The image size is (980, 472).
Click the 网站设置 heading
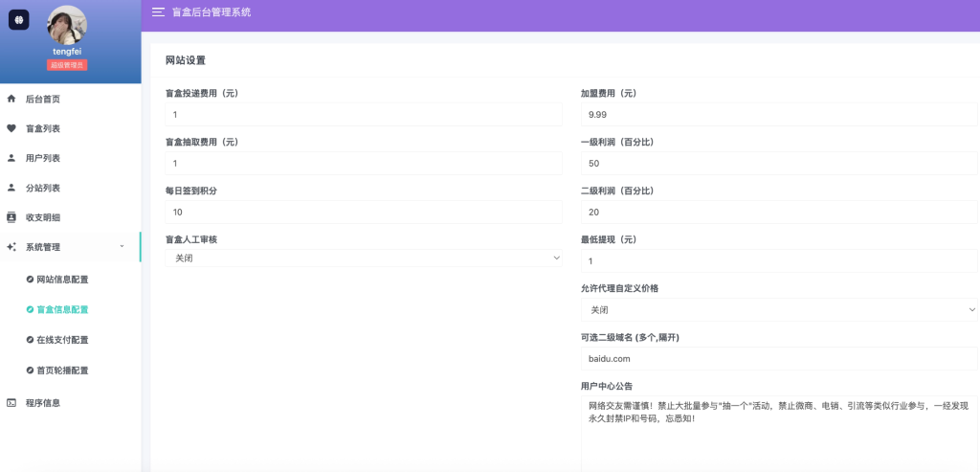[x=186, y=60]
